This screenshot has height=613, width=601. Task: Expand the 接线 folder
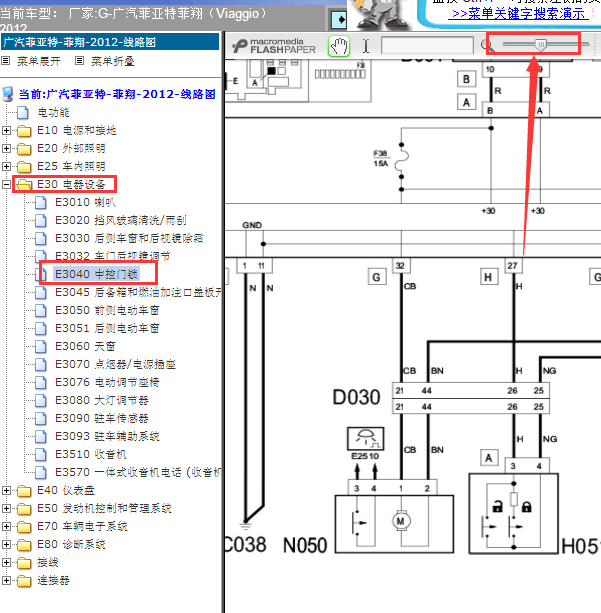click(x=6, y=562)
